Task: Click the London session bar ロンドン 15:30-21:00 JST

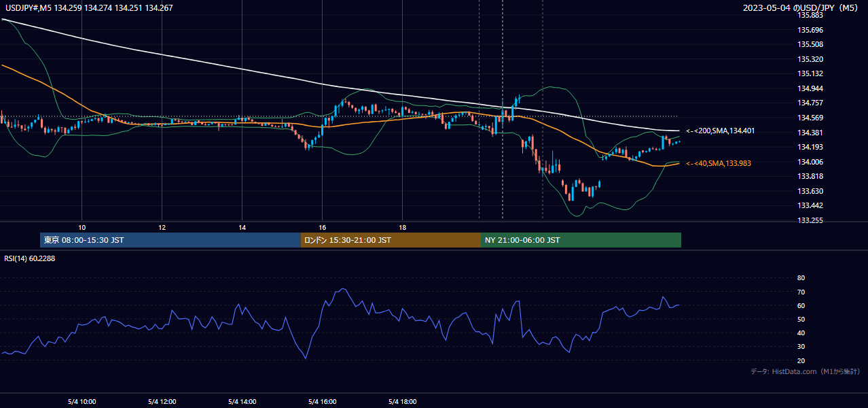Action: (x=391, y=240)
